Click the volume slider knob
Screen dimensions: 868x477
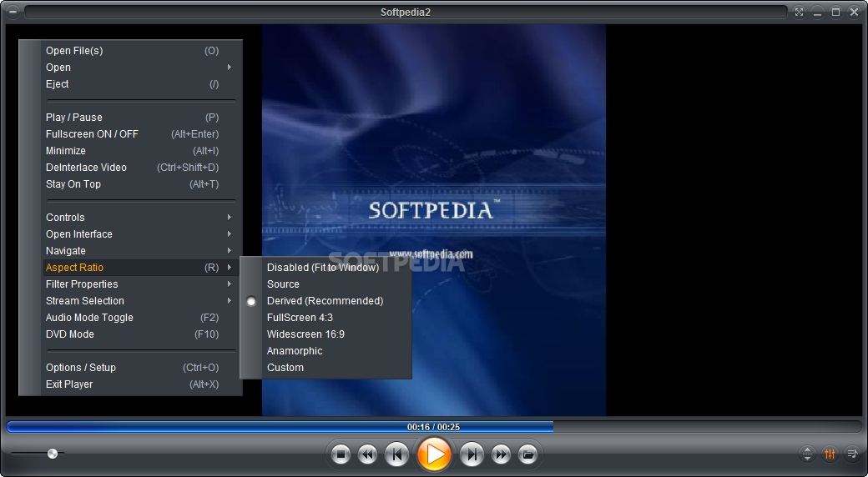coord(53,454)
